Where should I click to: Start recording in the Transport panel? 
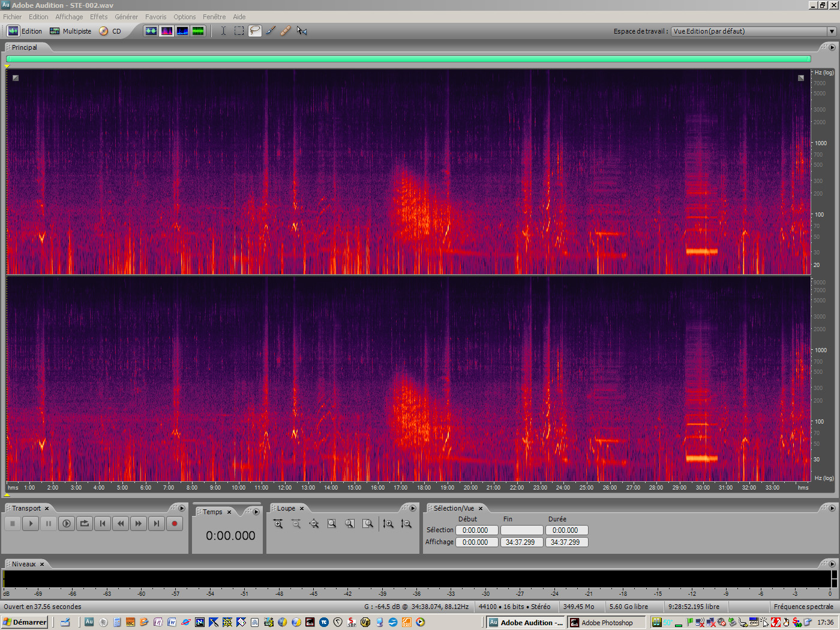(x=174, y=523)
